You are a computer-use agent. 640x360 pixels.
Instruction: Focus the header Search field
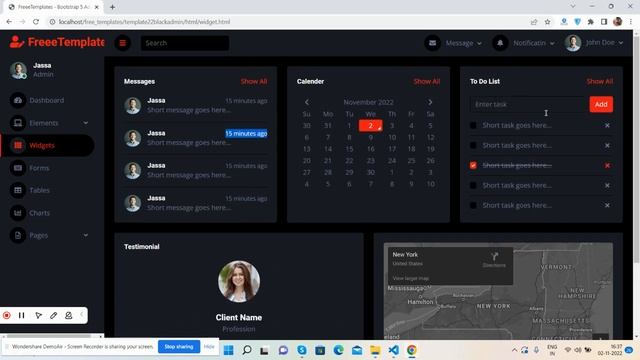(x=184, y=43)
